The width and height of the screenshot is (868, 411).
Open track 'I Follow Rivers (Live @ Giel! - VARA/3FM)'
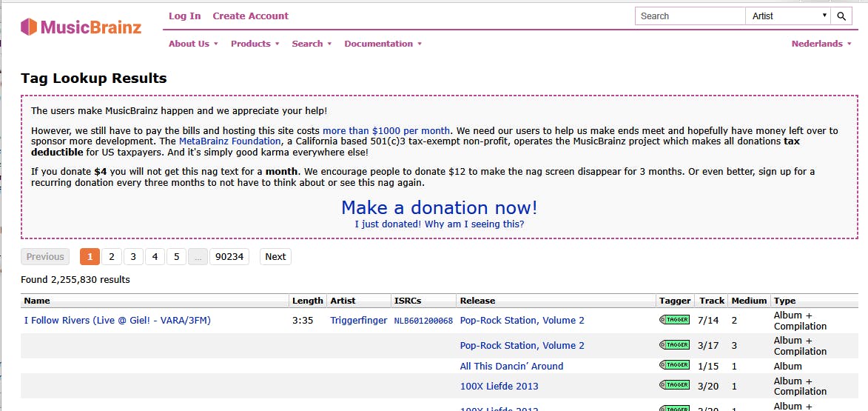[x=118, y=320]
